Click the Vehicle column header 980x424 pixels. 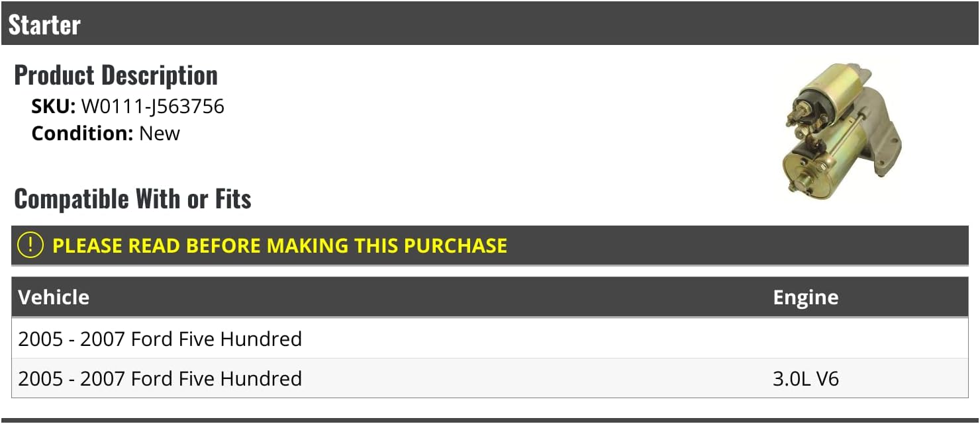tap(54, 297)
